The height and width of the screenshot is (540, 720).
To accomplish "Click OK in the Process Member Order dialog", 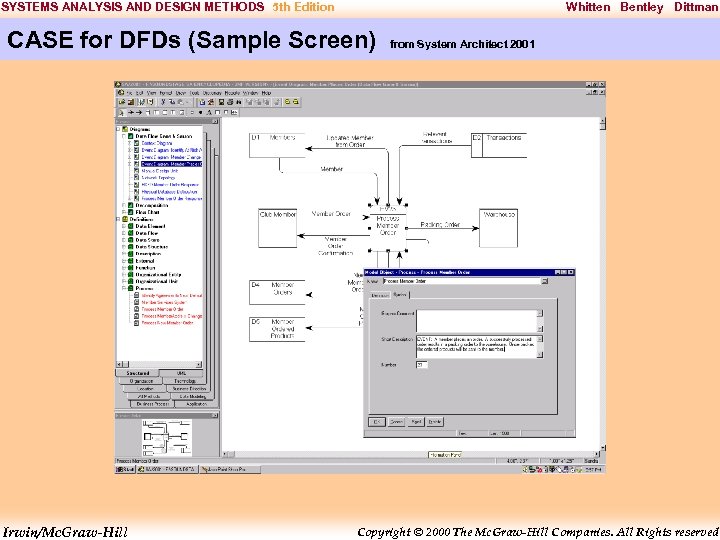I will (x=377, y=422).
